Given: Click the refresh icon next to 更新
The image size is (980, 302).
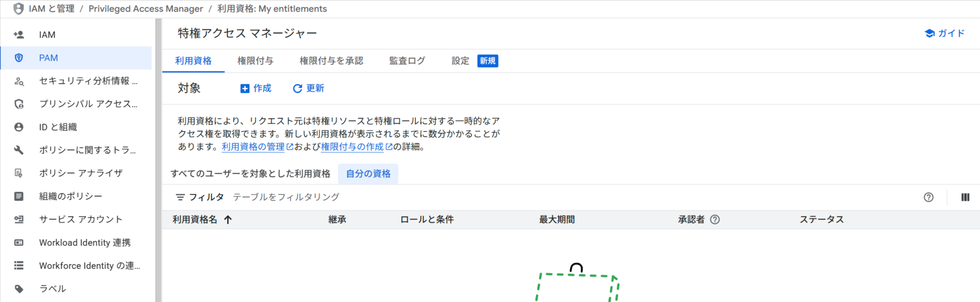Looking at the screenshot, I should click(x=297, y=89).
